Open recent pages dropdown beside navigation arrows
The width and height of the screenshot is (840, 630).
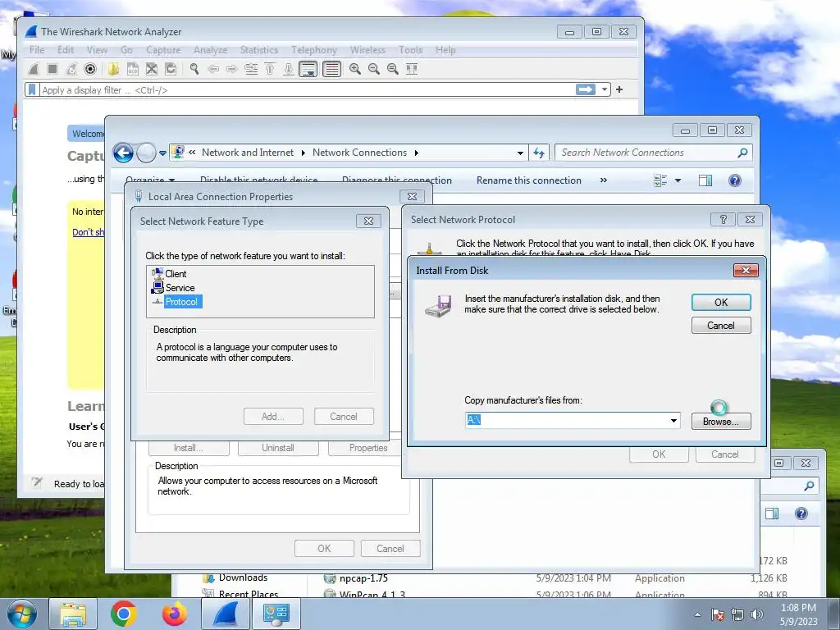162,153
